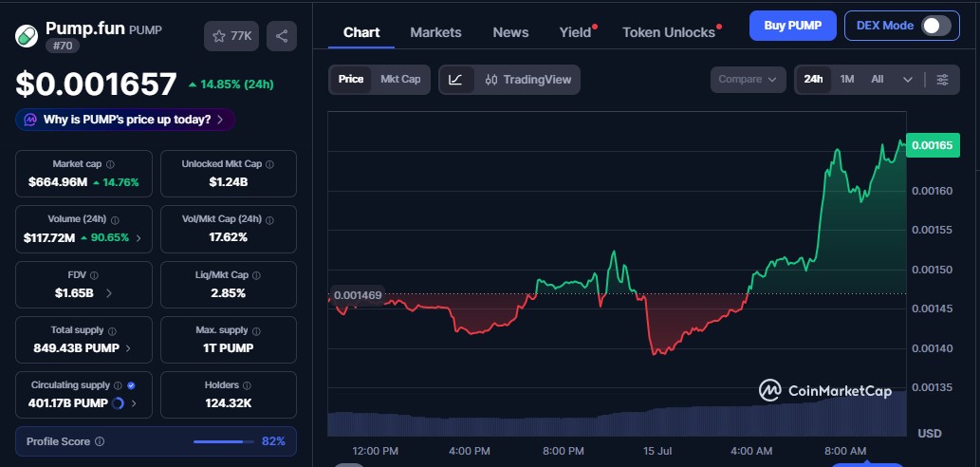980x467 pixels.
Task: Open info icon next to Vol/Mkt Cap (24h)
Action: [269, 220]
